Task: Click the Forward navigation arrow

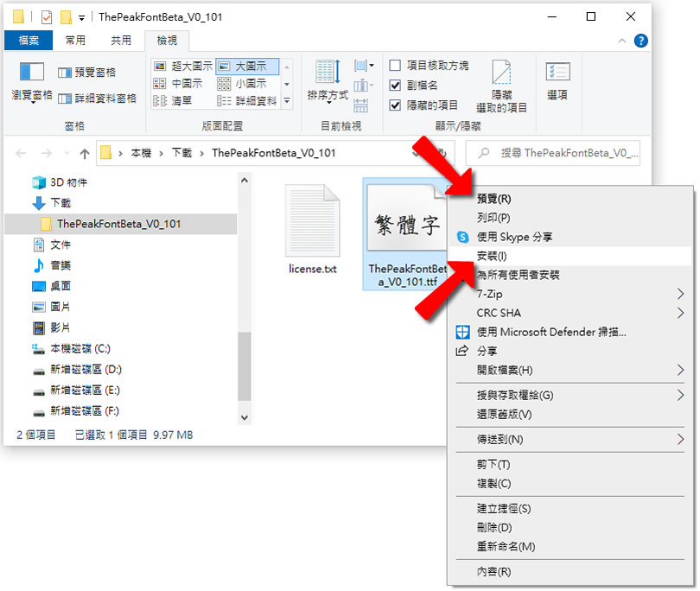Action: click(47, 154)
